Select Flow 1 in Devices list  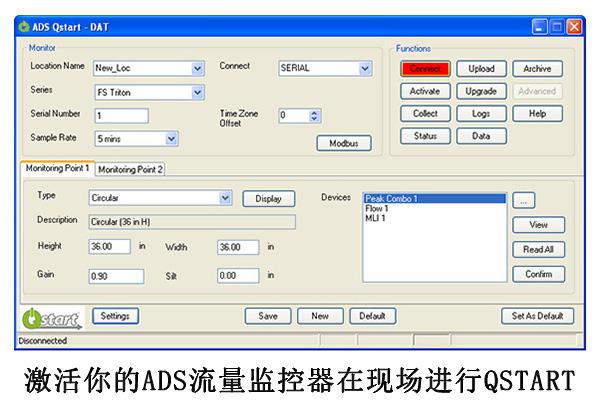click(434, 208)
